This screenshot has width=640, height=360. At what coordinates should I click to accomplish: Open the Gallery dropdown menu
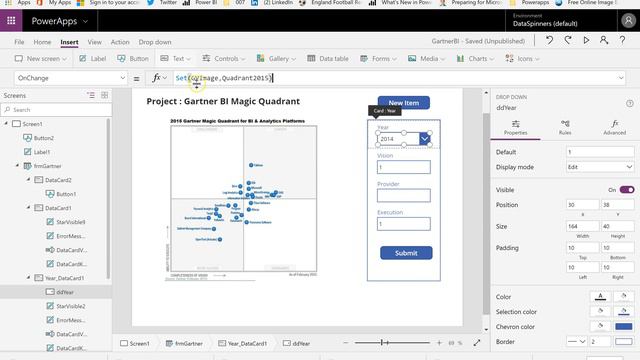click(x=276, y=59)
